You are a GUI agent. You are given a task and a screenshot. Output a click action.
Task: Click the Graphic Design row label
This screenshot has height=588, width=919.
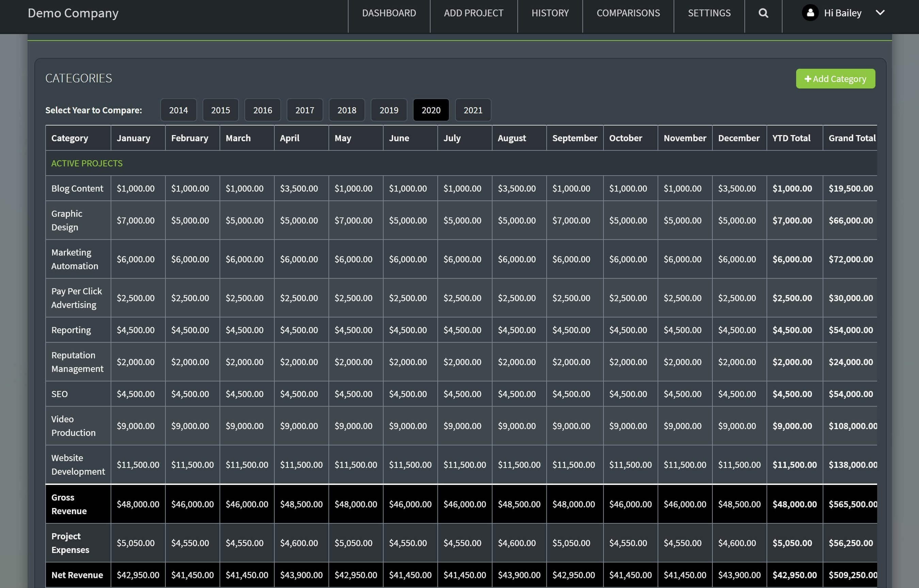click(67, 220)
